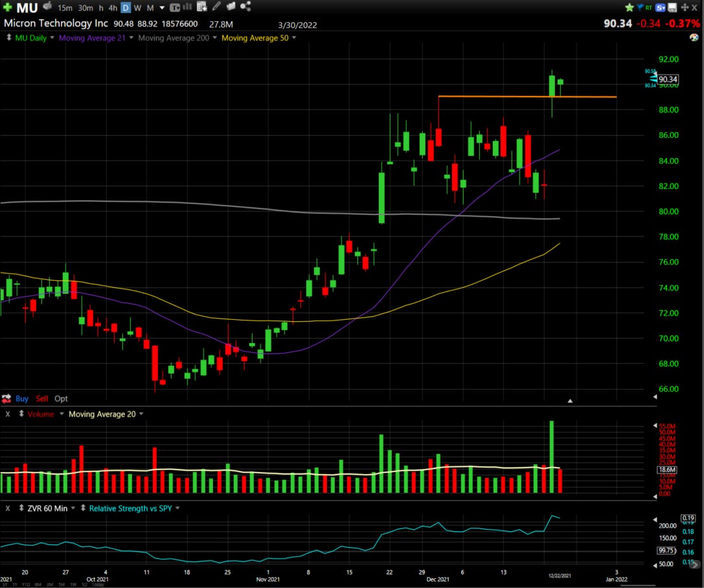Open the blue 'S' symbol-link dropdown
Image resolution: width=704 pixels, height=588 pixels.
click(x=661, y=8)
